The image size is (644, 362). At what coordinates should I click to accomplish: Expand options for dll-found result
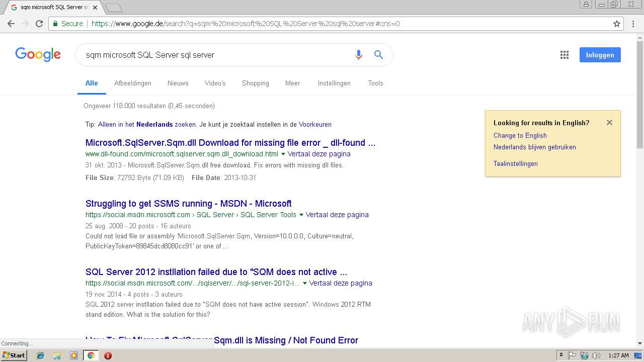pyautogui.click(x=283, y=154)
